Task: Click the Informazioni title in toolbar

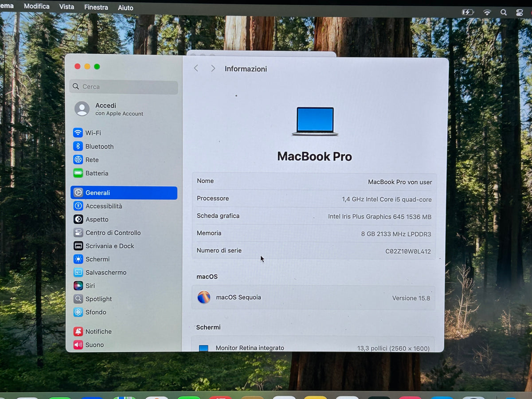Action: click(246, 69)
